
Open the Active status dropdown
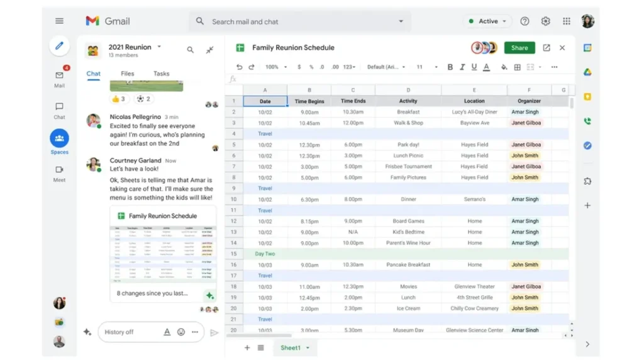pyautogui.click(x=488, y=21)
